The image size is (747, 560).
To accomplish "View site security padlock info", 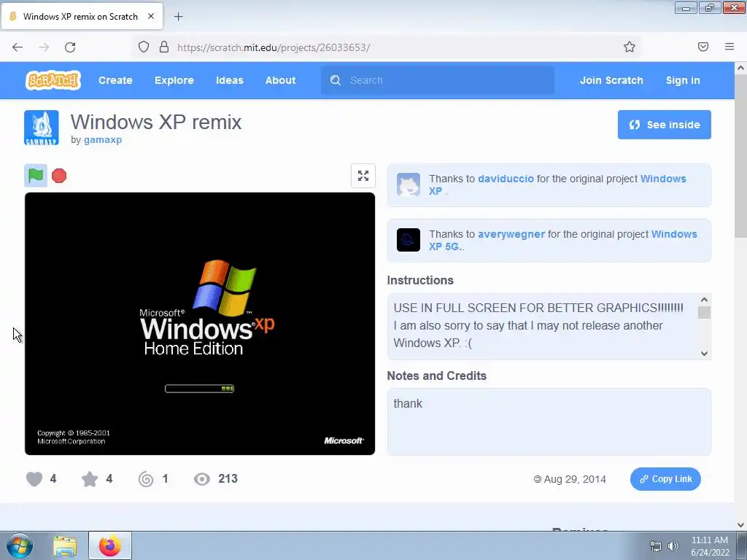I will 164,47.
